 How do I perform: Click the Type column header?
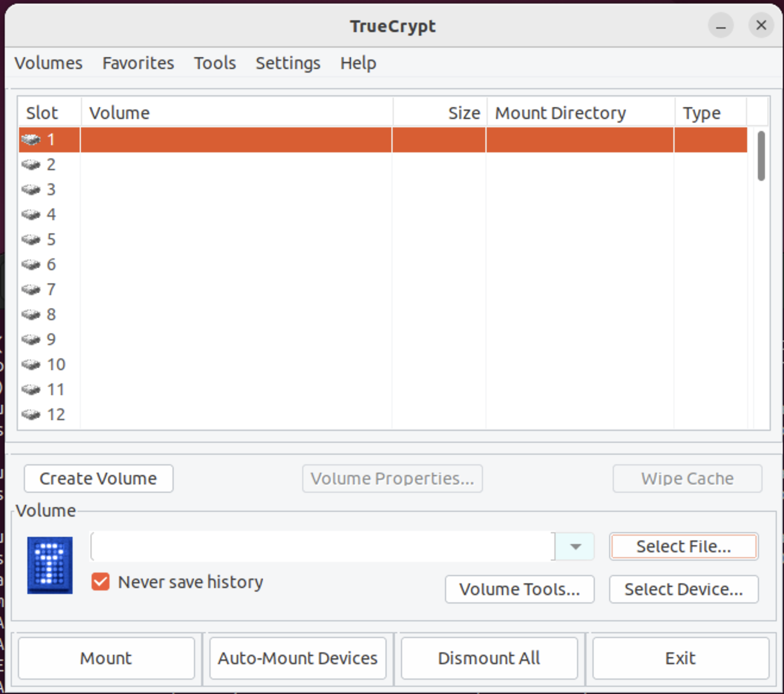710,112
